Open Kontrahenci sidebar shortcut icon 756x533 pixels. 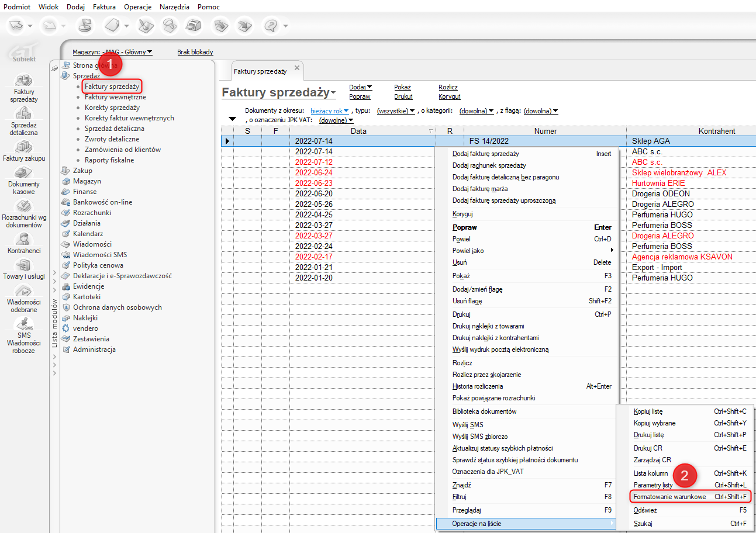point(24,239)
